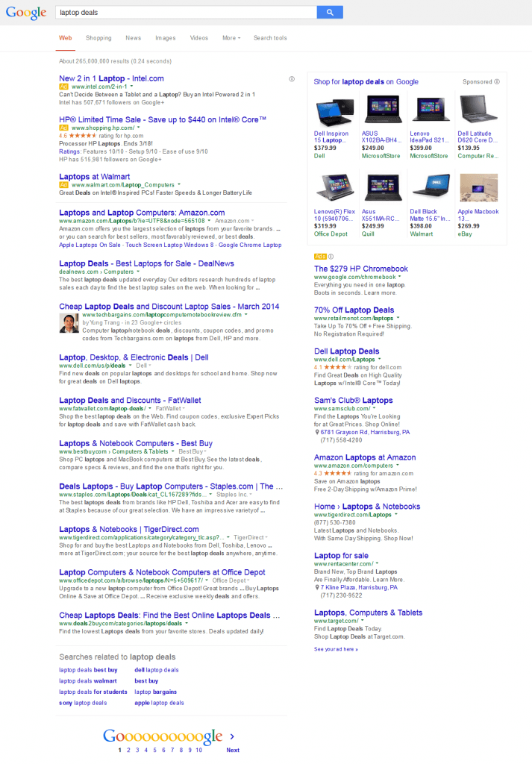Switch to the Videos tab
Screen dimensions: 532x764
tap(198, 38)
